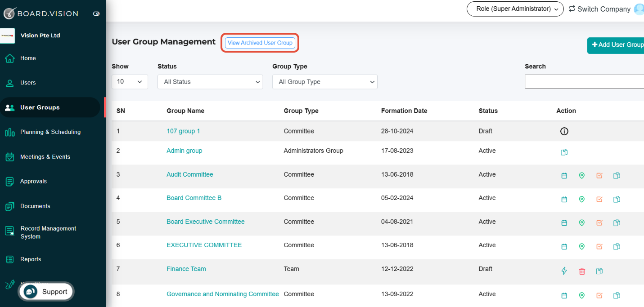This screenshot has height=307, width=644.
Task: Click the copy icon in Admin group row
Action: coord(564,152)
